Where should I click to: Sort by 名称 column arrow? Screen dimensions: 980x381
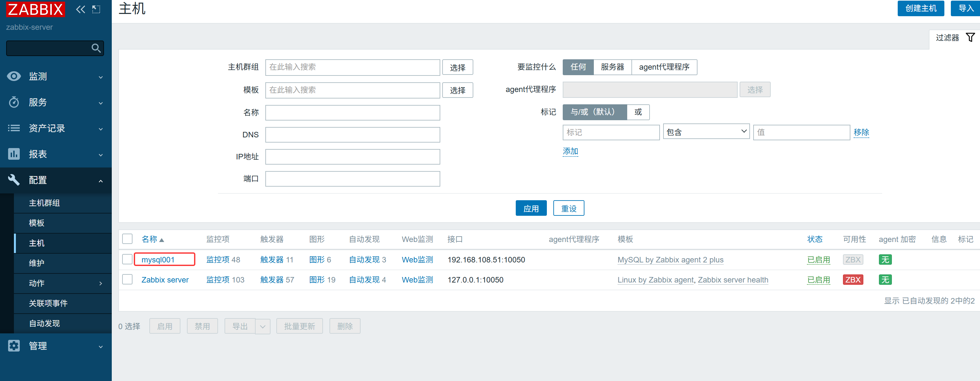click(162, 240)
